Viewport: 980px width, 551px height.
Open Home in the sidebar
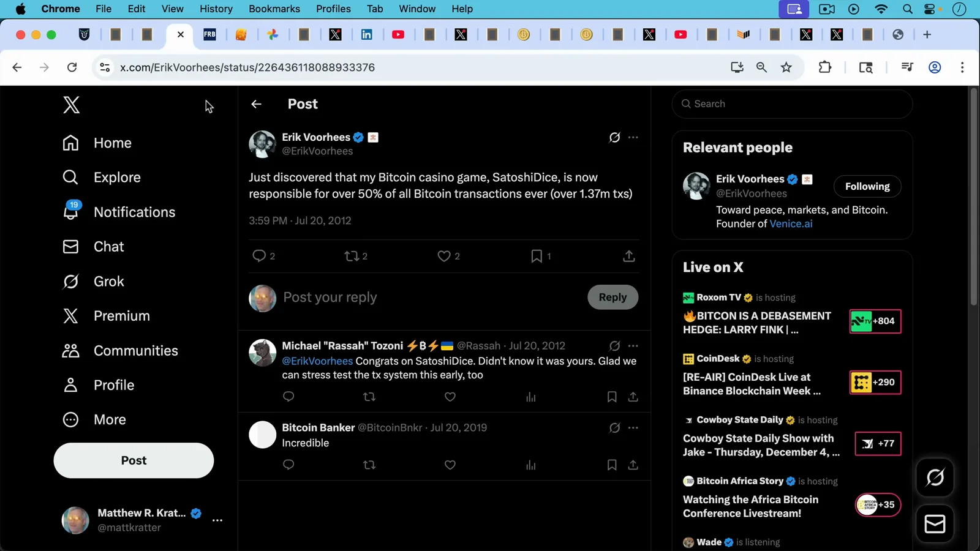click(97, 143)
